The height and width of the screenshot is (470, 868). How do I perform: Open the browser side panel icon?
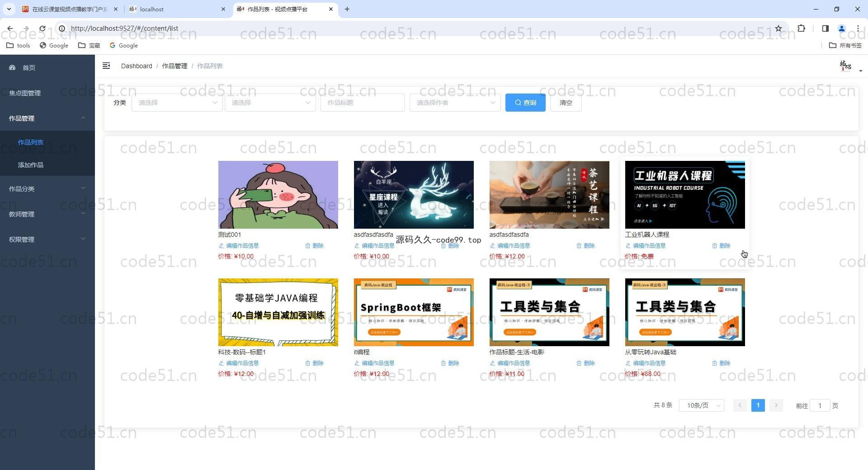[x=825, y=28]
